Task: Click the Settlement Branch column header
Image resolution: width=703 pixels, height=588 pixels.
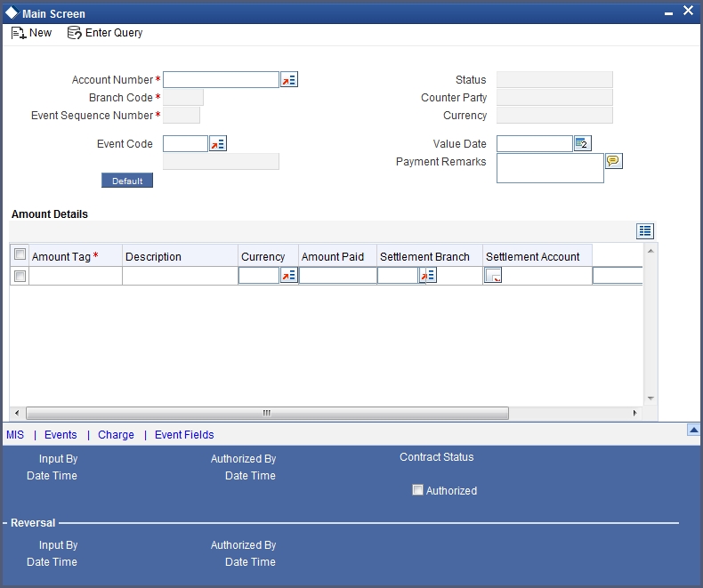Action: tap(430, 256)
